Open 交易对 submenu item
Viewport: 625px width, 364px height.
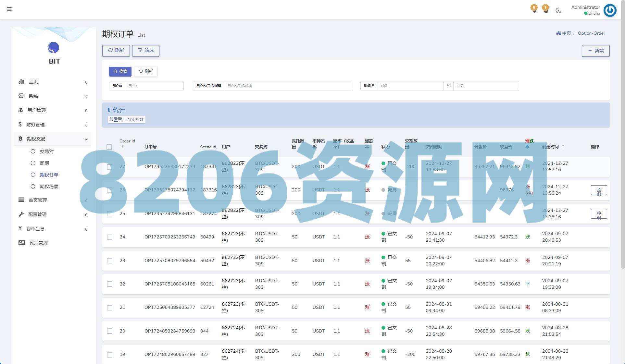pyautogui.click(x=47, y=152)
